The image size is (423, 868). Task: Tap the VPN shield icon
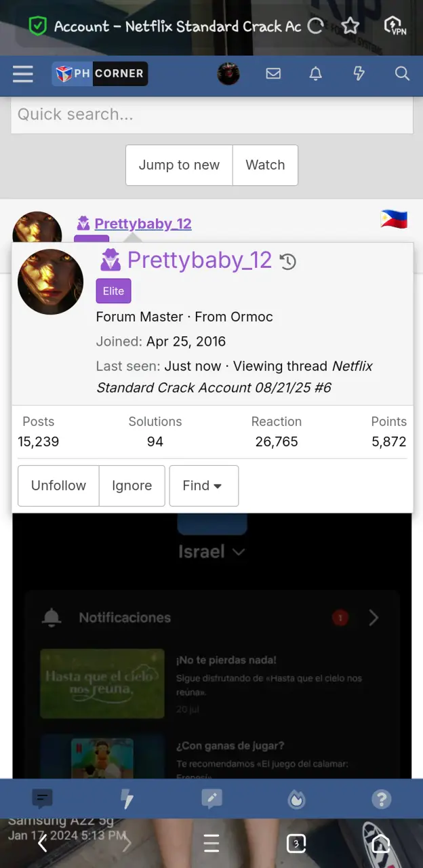(x=395, y=26)
